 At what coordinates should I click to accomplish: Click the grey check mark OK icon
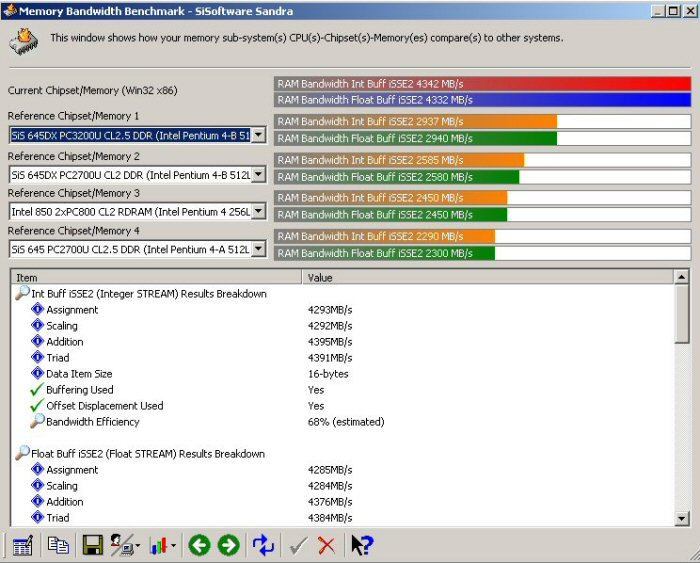coord(298,546)
